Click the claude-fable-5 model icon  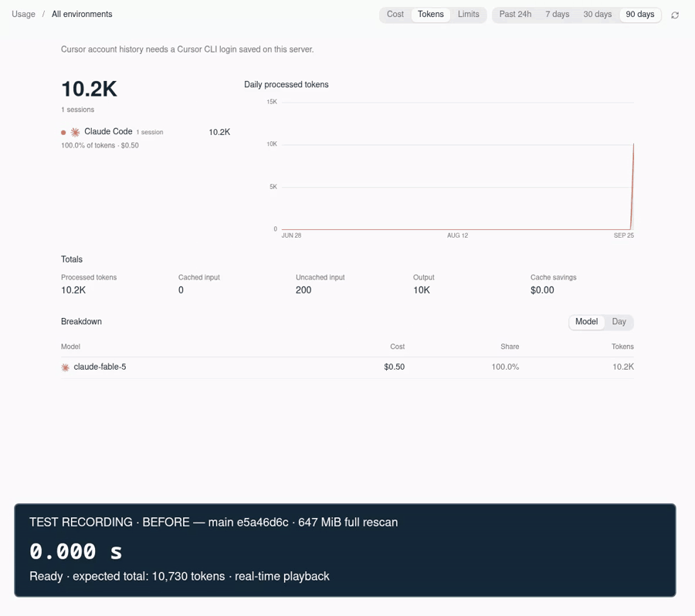tap(65, 367)
